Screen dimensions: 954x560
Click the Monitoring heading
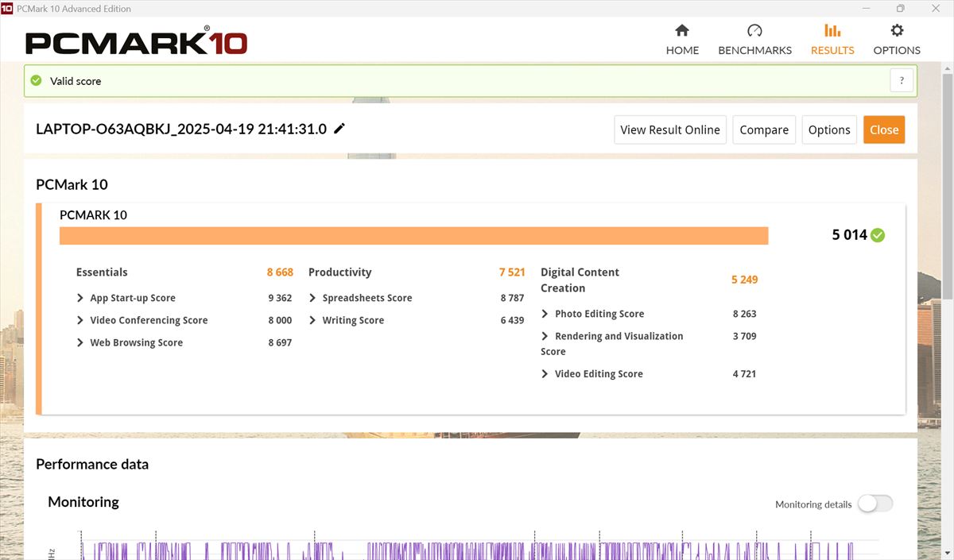83,501
